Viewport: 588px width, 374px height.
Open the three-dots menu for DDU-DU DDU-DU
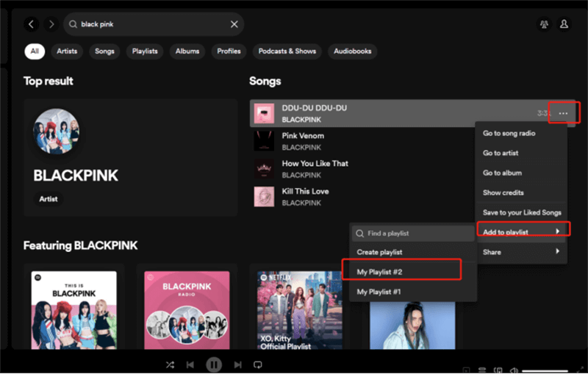[x=563, y=113]
